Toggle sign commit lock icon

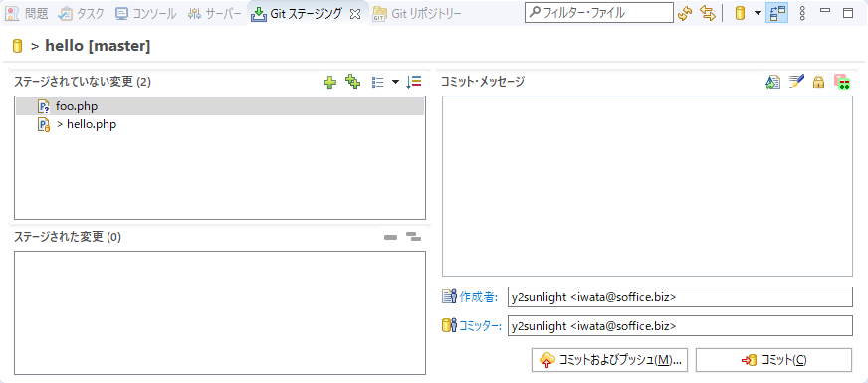tap(819, 83)
